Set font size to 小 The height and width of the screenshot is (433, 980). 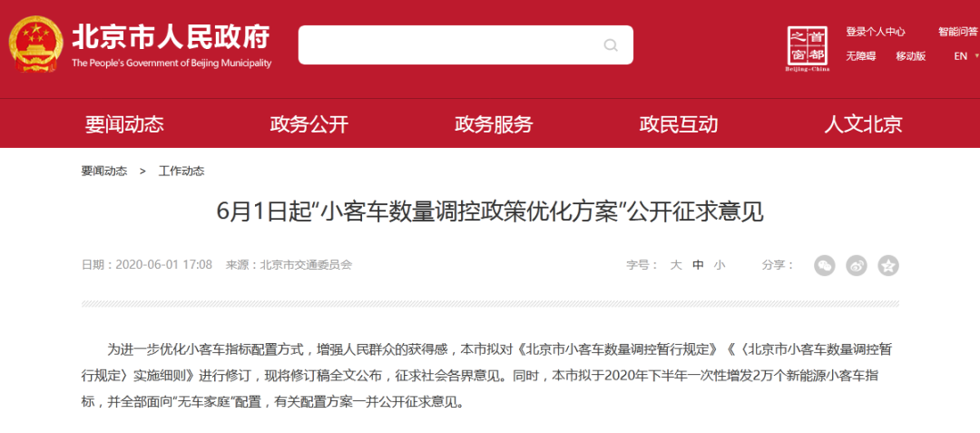720,265
